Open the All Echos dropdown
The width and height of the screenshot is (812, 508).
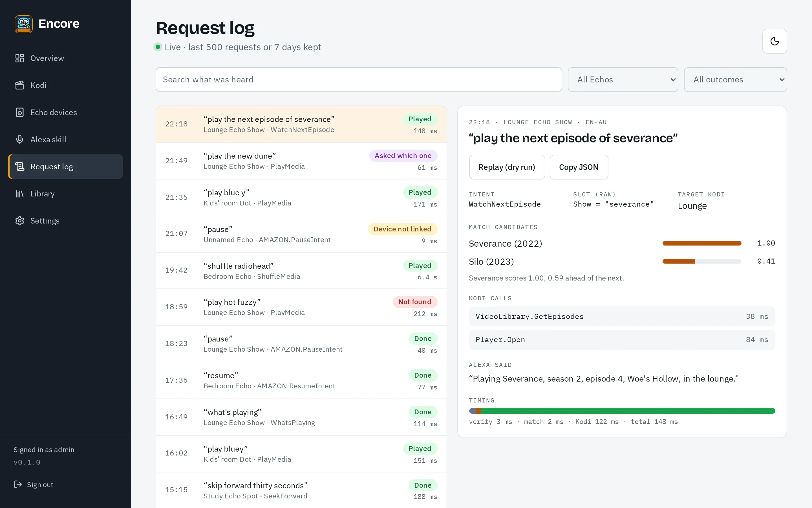tap(623, 80)
